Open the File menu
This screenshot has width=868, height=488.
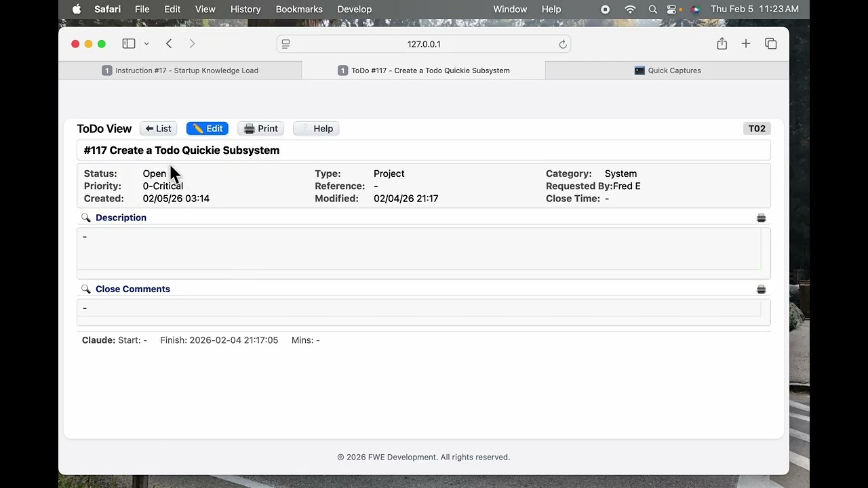point(142,9)
